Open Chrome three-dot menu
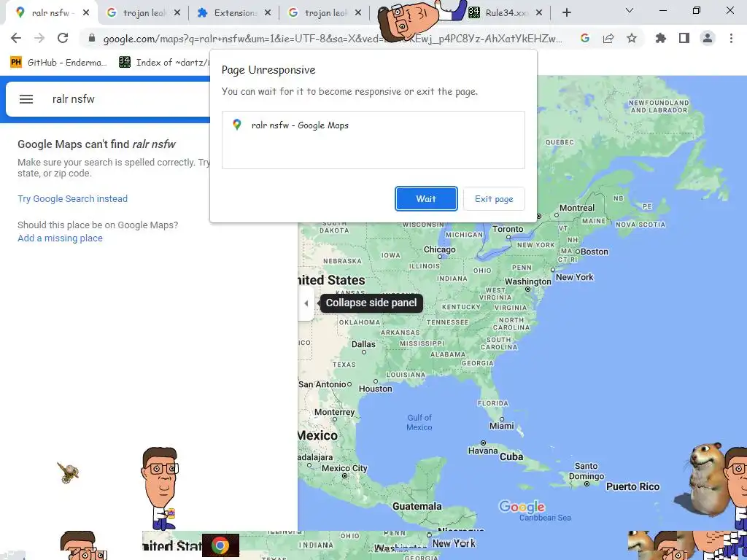Image resolution: width=747 pixels, height=560 pixels. [x=731, y=38]
